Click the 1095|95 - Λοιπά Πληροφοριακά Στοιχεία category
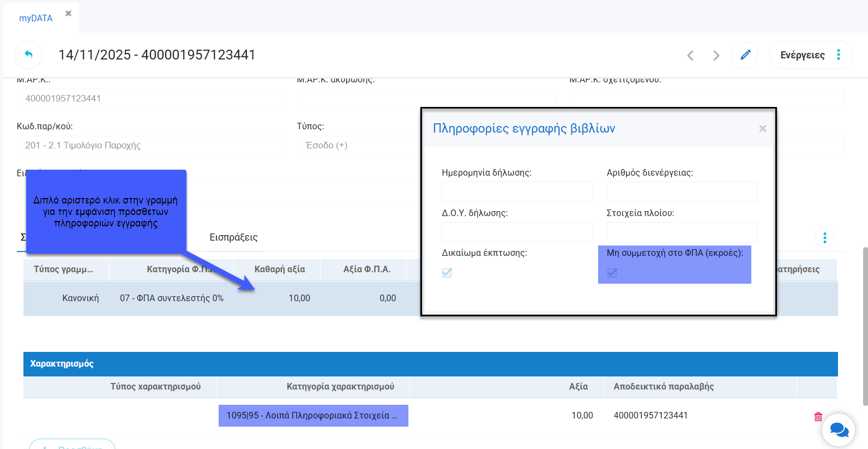Screen dimensions: 868x449 tap(313, 416)
